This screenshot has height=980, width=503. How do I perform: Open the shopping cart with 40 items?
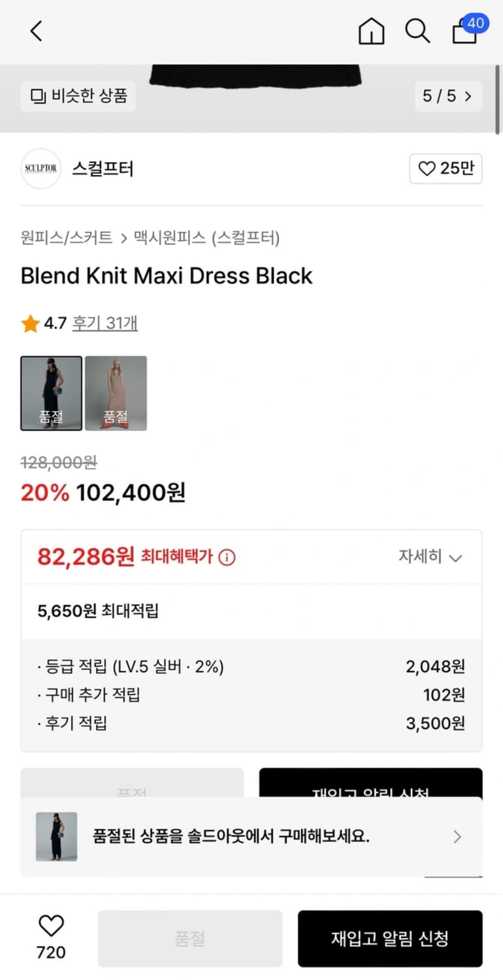(464, 33)
